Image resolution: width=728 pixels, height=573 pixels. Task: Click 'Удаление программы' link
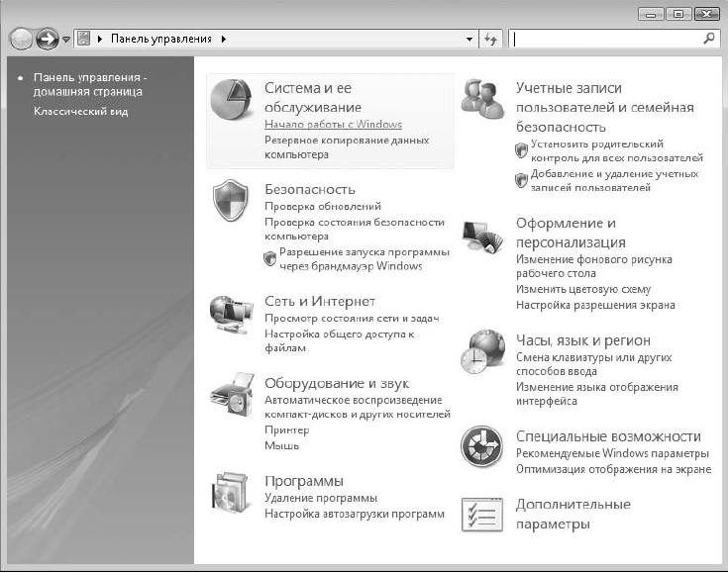[x=321, y=498]
